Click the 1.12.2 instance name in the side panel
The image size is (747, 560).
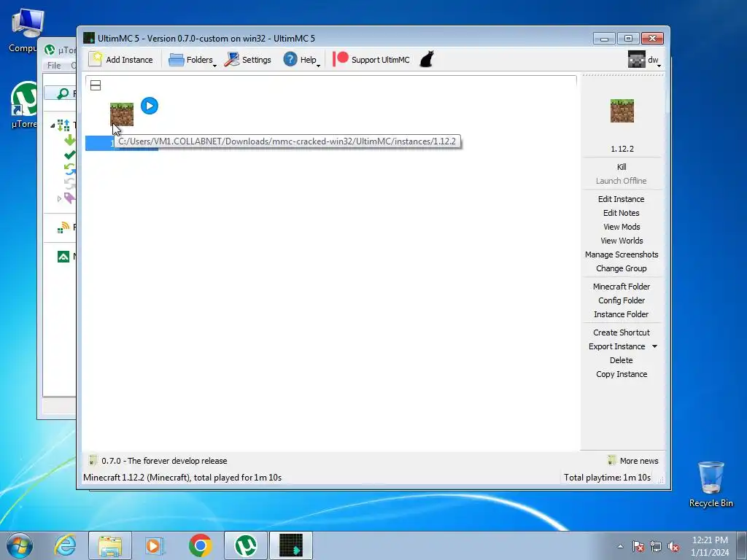[x=622, y=149]
